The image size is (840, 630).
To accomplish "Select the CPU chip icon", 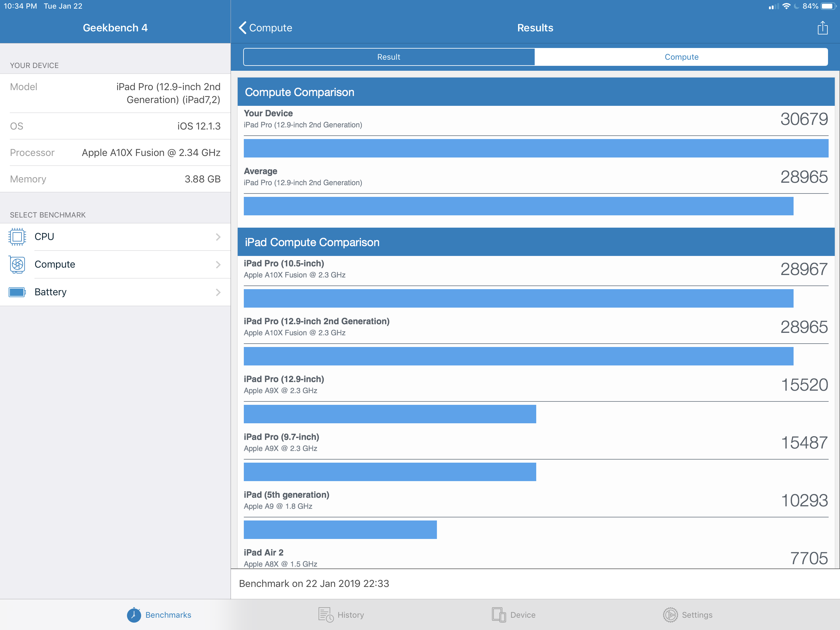I will tap(17, 237).
